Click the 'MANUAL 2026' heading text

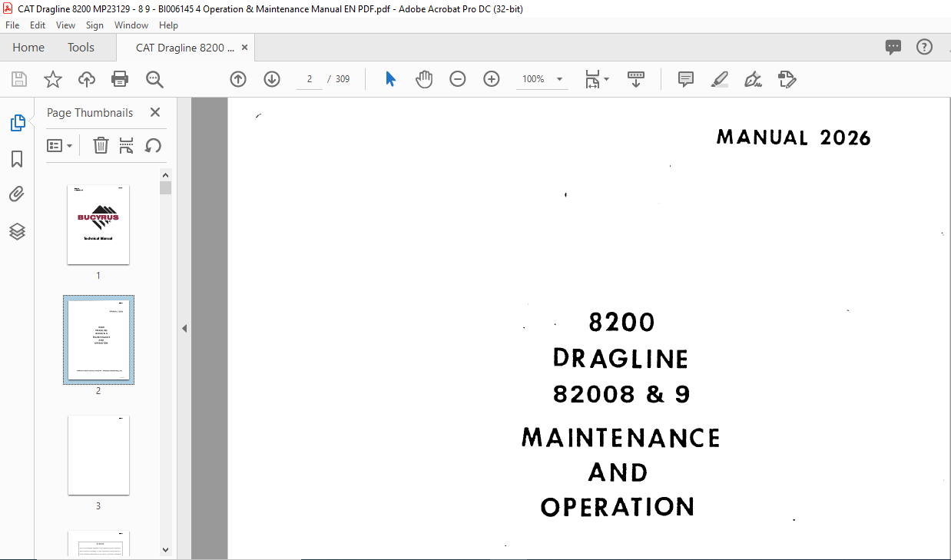click(794, 138)
